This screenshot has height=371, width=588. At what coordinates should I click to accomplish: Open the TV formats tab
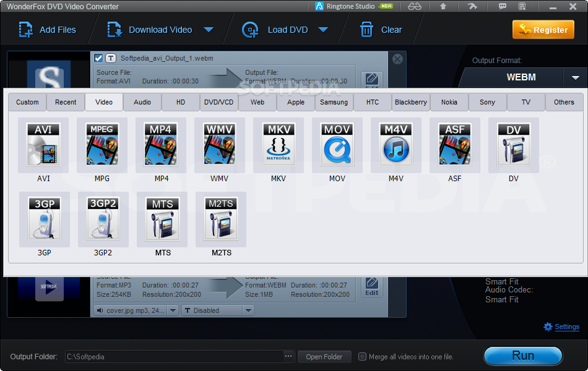(x=525, y=102)
